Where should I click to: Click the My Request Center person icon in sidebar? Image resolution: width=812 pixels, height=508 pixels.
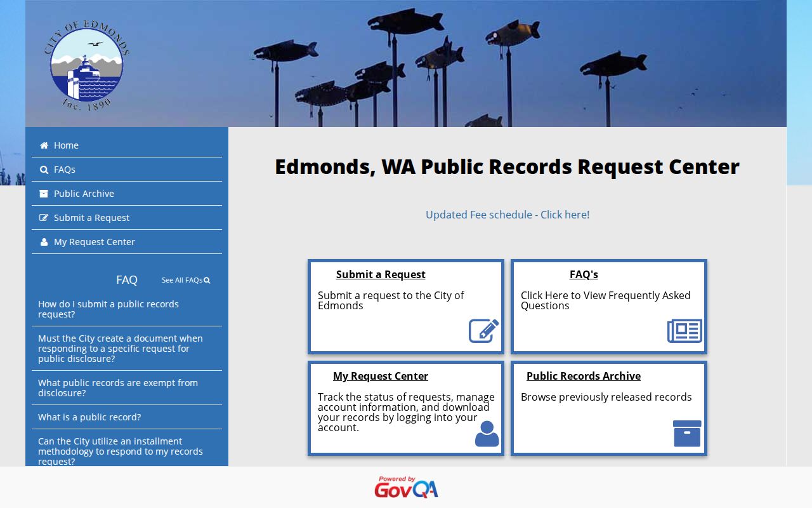tap(44, 242)
